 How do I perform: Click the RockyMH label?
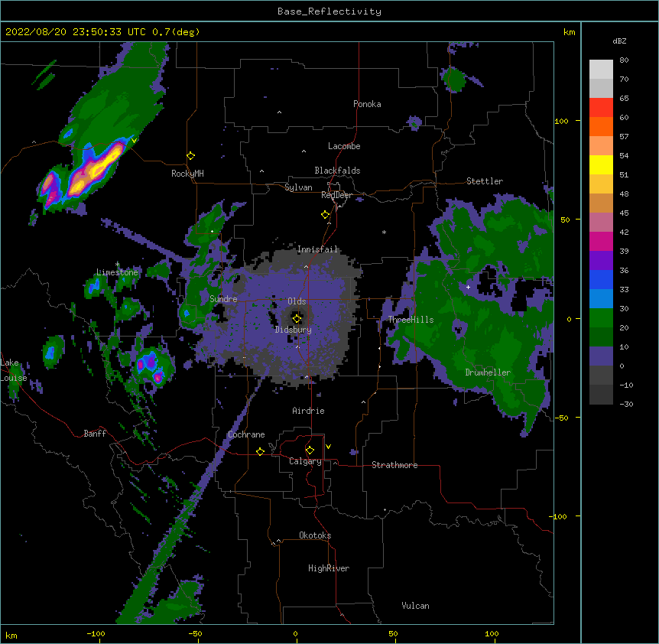(x=187, y=174)
